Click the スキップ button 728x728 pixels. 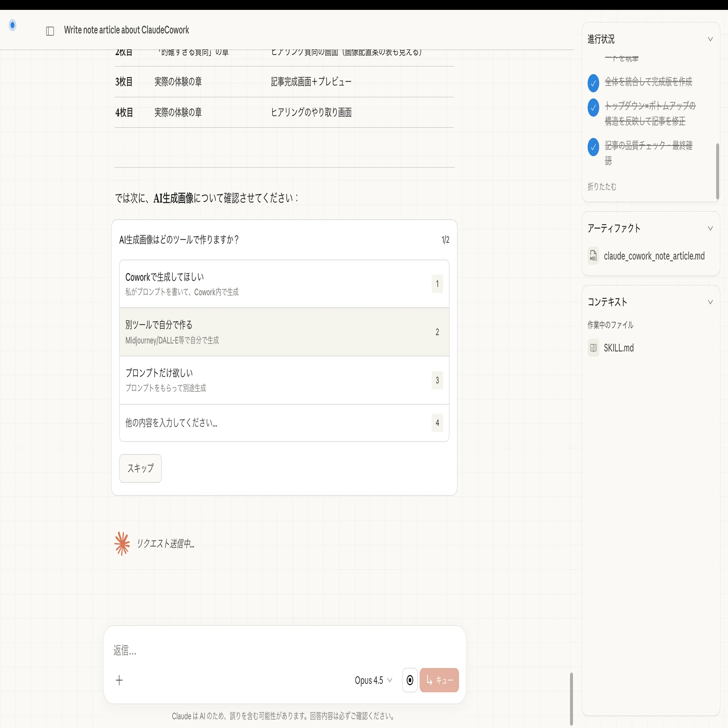click(x=141, y=468)
